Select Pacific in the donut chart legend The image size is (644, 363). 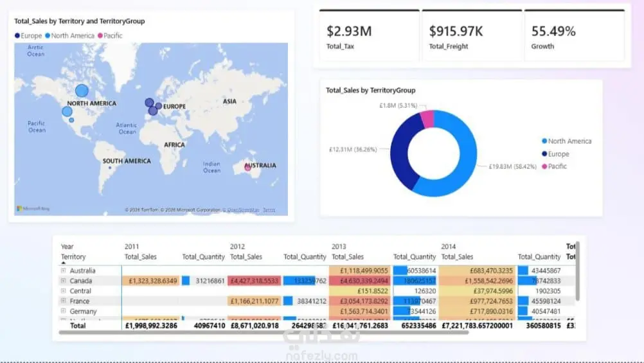554,166
